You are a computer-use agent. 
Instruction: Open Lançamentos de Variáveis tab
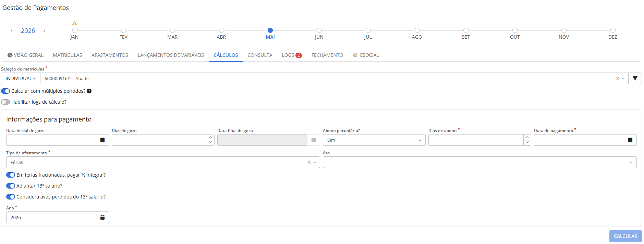pos(171,55)
